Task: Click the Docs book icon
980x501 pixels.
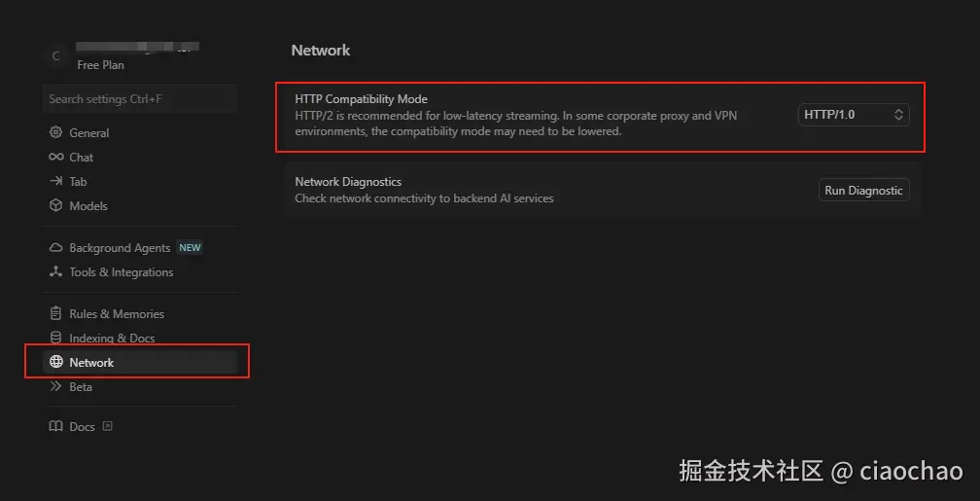Action: pos(55,426)
